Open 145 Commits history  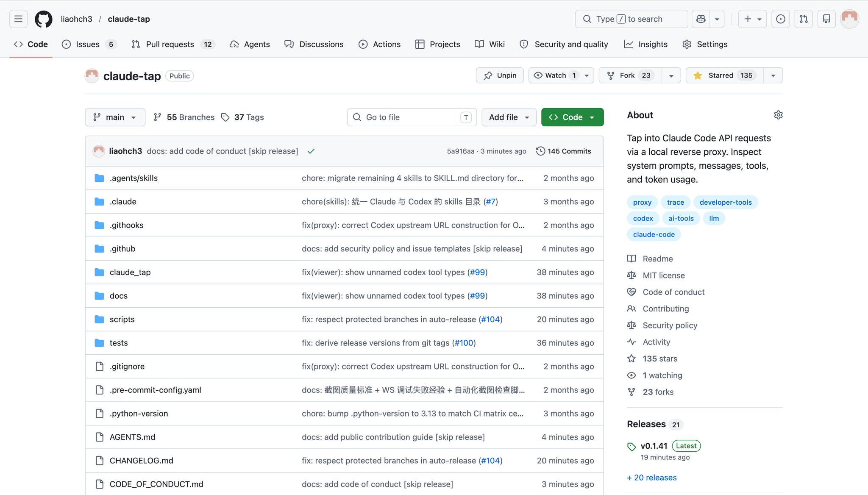tap(564, 151)
